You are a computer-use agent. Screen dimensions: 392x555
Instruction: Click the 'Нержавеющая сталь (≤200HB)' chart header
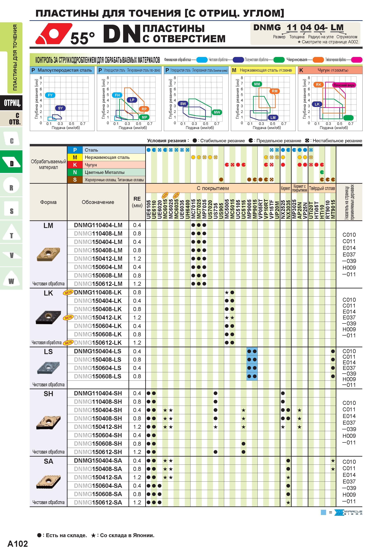[x=263, y=70]
